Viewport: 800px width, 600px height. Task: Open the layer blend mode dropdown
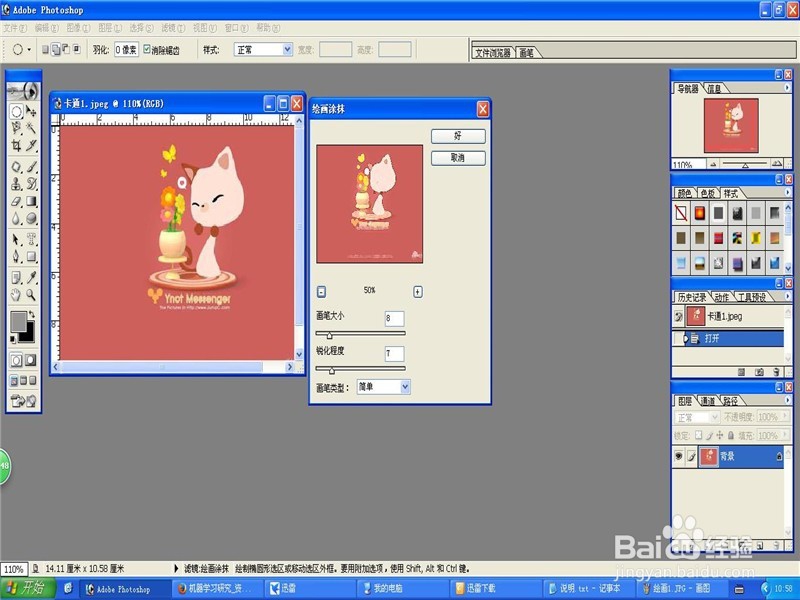tap(715, 417)
